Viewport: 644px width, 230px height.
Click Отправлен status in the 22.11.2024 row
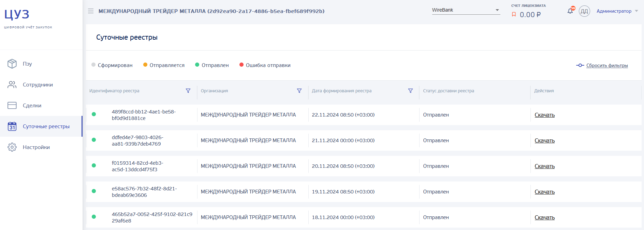click(x=436, y=115)
